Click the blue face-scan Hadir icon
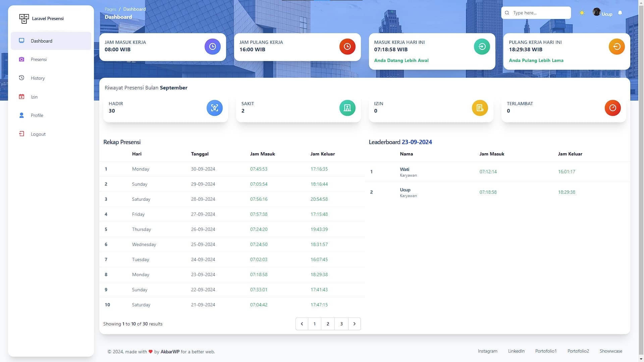Viewport: 644px width, 362px height. click(x=214, y=108)
